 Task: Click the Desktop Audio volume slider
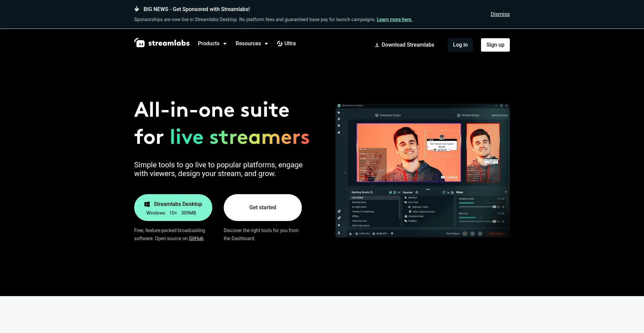[x=476, y=207]
